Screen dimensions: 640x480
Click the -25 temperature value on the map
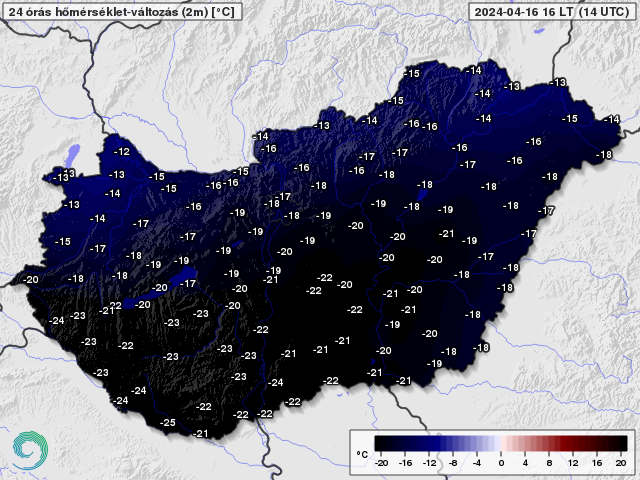168,423
